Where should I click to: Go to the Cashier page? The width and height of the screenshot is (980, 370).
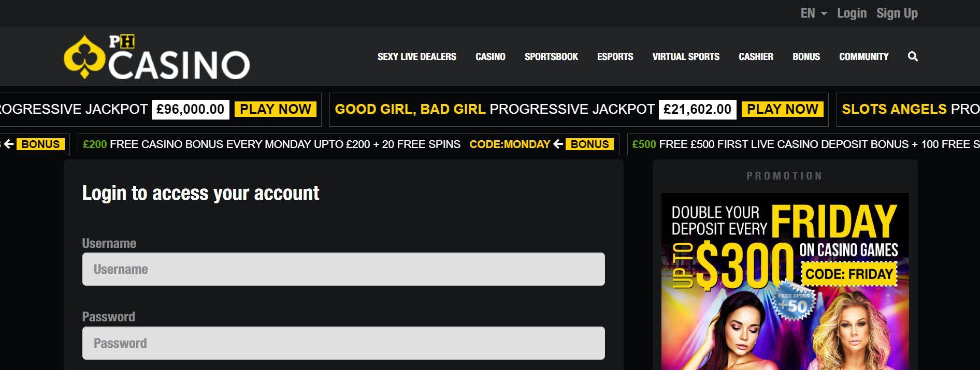756,56
